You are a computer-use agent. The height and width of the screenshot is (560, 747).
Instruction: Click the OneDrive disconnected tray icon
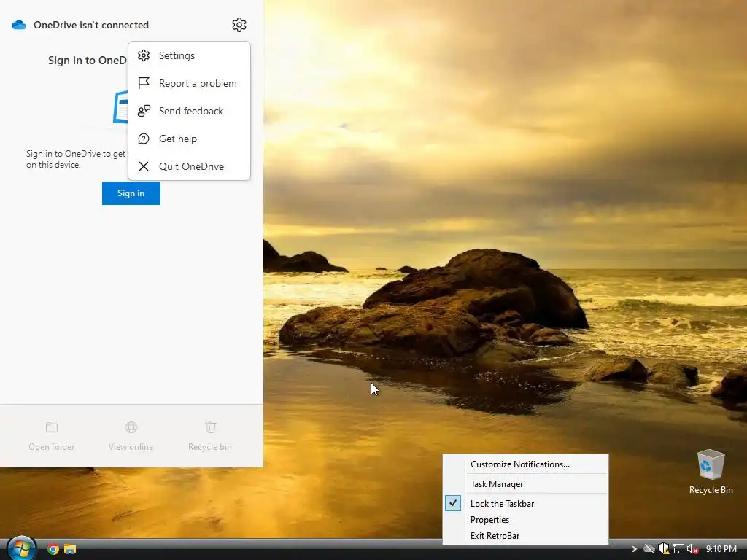click(x=649, y=549)
